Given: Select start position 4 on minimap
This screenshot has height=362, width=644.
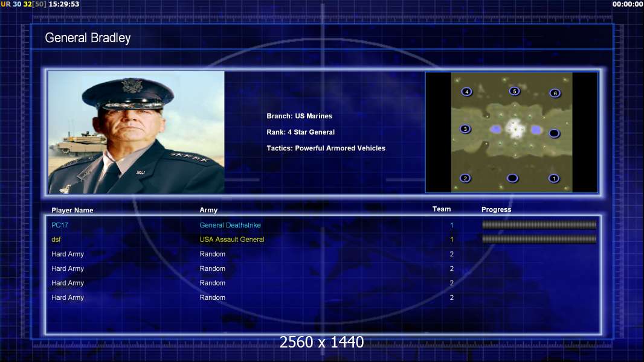Looking at the screenshot, I should (466, 92).
